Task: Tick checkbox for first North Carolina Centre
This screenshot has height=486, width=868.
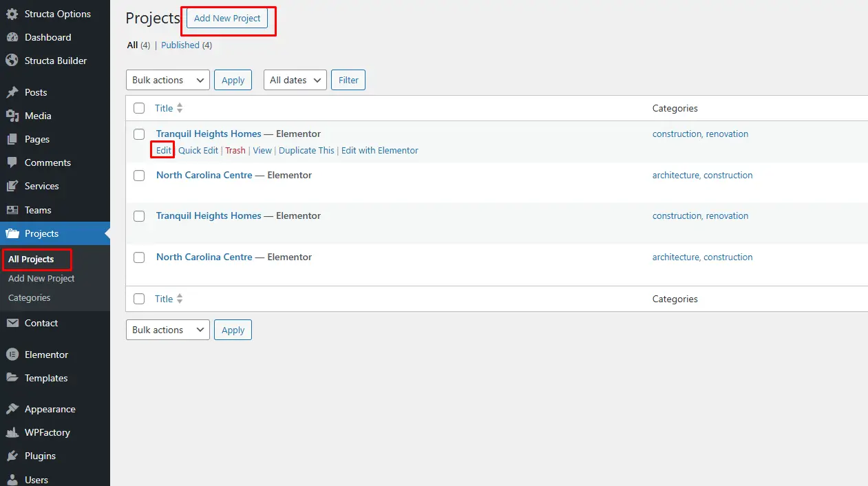Action: click(x=139, y=176)
